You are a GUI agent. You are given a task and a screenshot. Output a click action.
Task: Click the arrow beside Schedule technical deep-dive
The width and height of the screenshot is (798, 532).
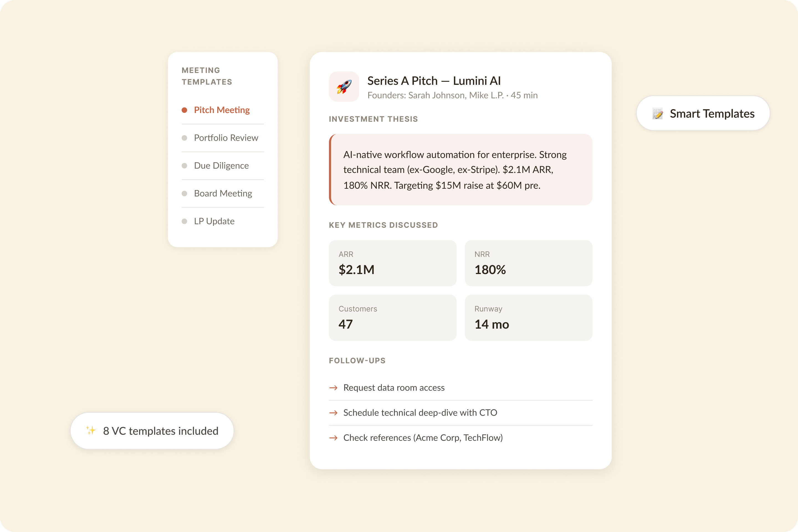(334, 413)
